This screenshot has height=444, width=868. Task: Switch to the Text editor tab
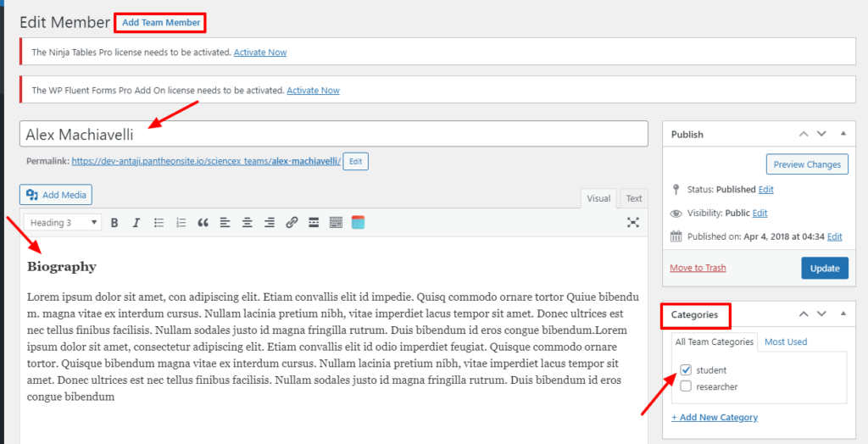[633, 198]
